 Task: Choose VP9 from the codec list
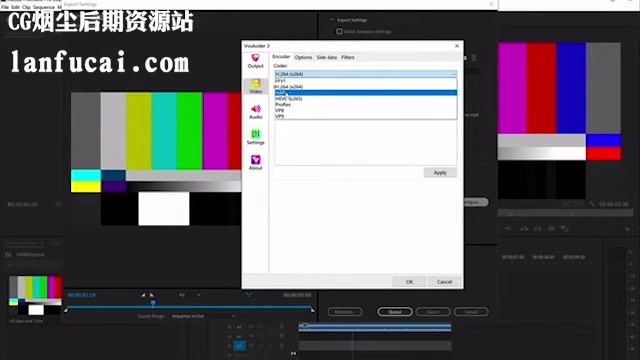click(366, 116)
